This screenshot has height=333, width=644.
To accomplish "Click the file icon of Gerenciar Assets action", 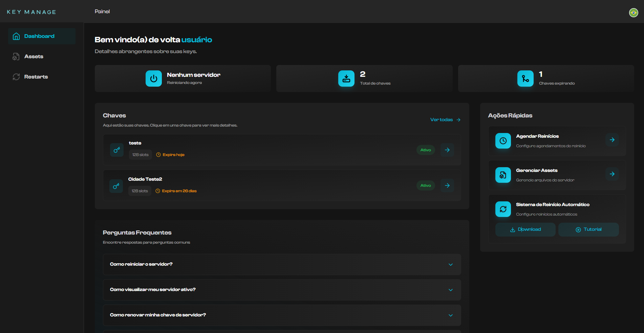I will 503,175.
